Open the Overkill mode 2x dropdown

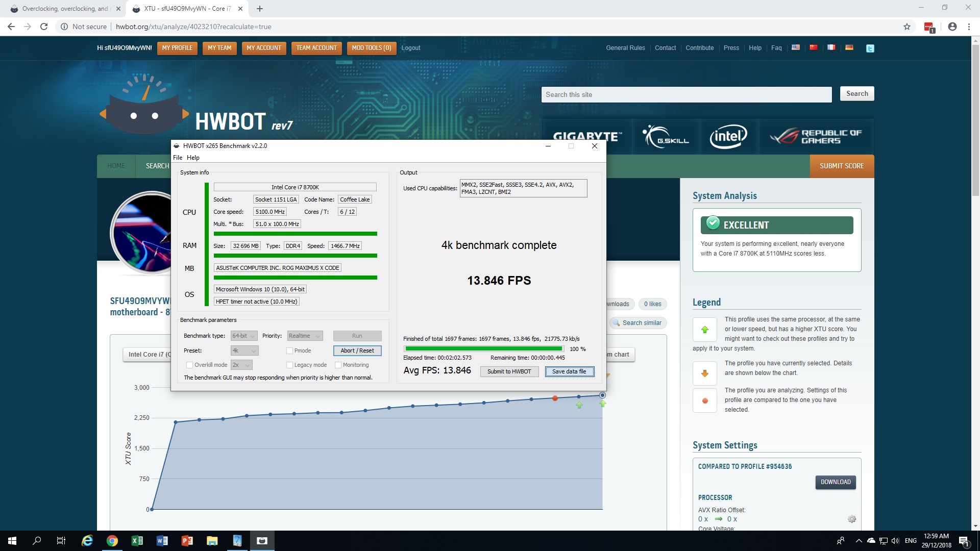coord(241,365)
